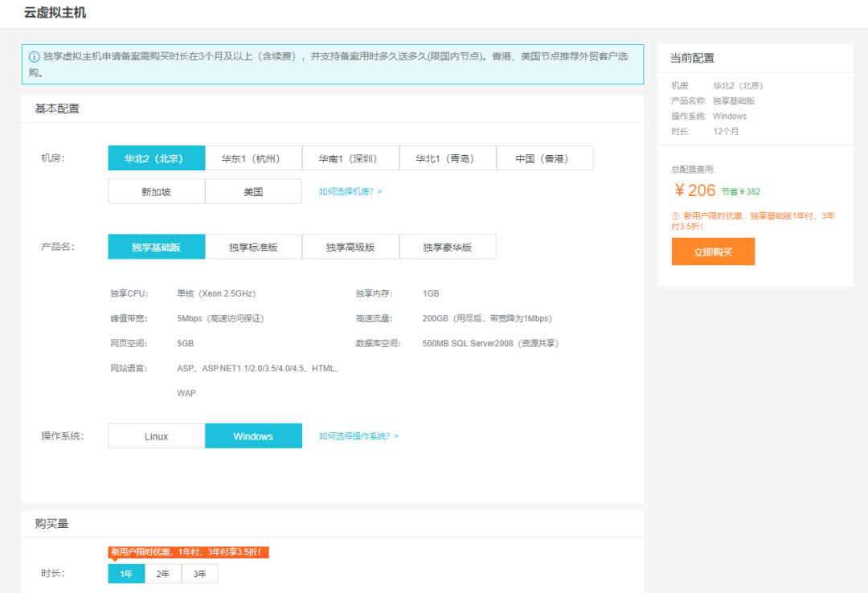Open the 如何选择操作系统? help link

point(358,436)
